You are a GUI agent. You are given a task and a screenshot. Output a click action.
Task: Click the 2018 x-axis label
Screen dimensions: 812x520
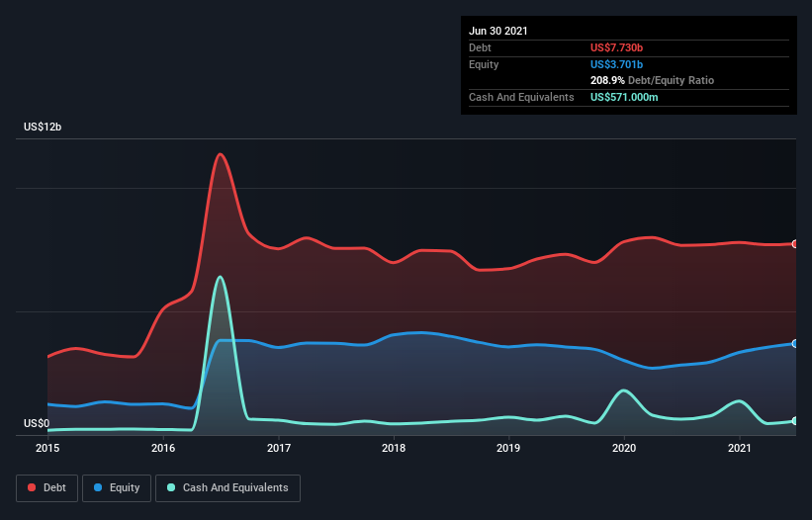point(394,448)
